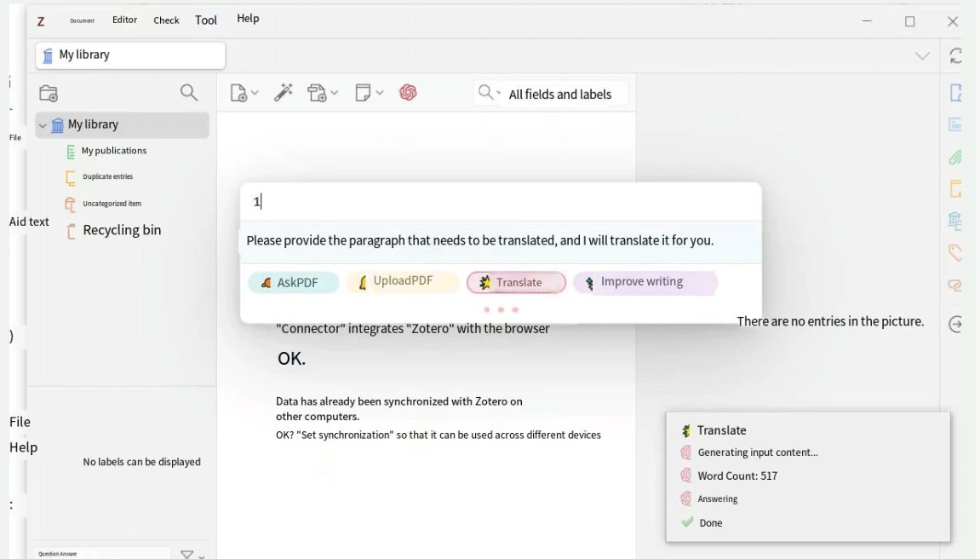The width and height of the screenshot is (980, 559).
Task: Select the UploadPDF command
Action: pyautogui.click(x=402, y=280)
